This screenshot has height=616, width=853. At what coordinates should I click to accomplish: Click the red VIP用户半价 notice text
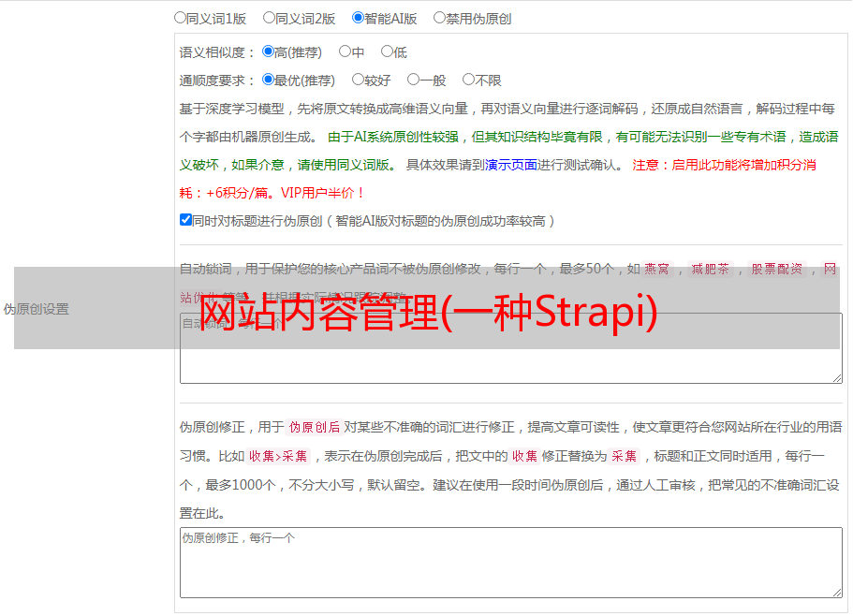(x=323, y=193)
